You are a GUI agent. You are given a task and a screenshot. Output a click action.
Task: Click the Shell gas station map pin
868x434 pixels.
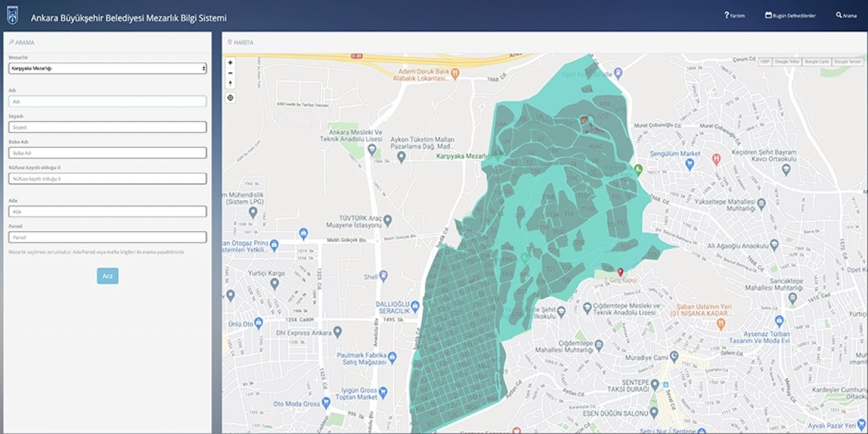(383, 276)
